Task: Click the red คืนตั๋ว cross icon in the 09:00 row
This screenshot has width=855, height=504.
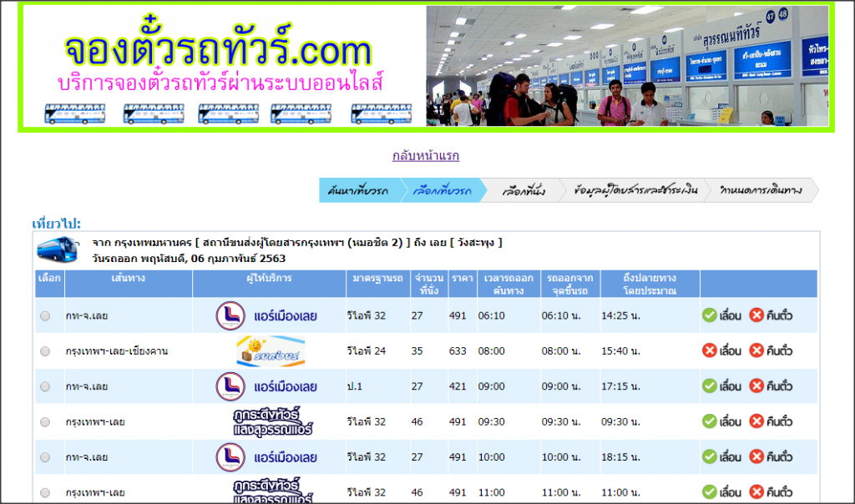Action: [756, 386]
